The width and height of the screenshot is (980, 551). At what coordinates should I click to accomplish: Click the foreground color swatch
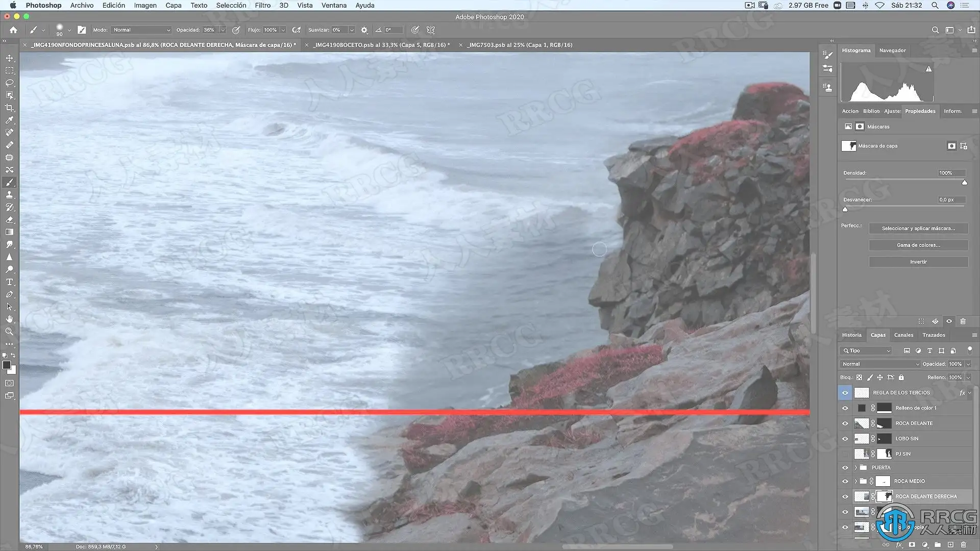pos(7,365)
